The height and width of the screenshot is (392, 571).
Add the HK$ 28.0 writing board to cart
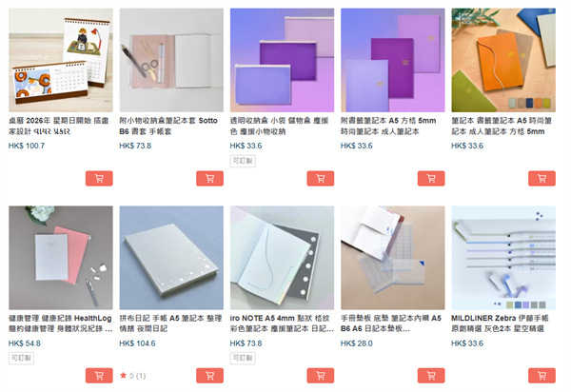point(431,376)
